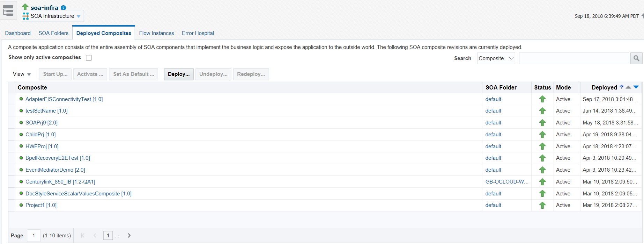Click status arrow for AdapterEISConnectivityTest row
The width and height of the screenshot is (644, 244).
coord(542,99)
